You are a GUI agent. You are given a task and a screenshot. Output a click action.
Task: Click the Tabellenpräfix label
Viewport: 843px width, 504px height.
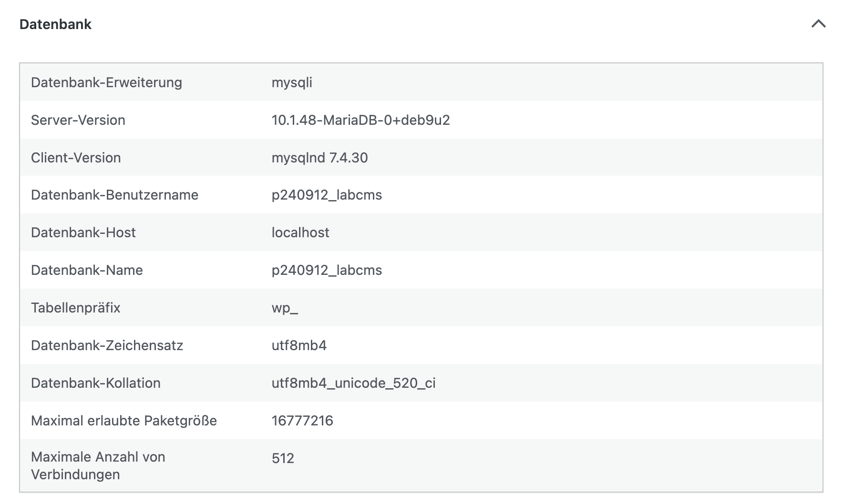(76, 308)
